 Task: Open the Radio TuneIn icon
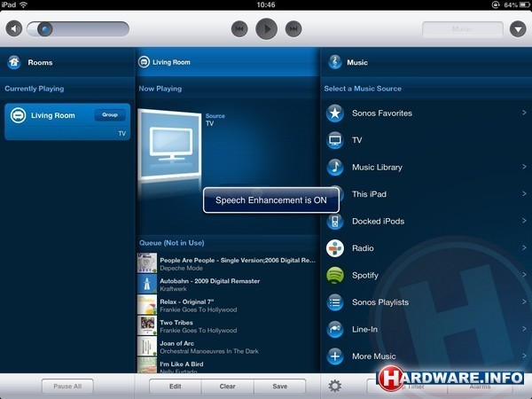335,248
